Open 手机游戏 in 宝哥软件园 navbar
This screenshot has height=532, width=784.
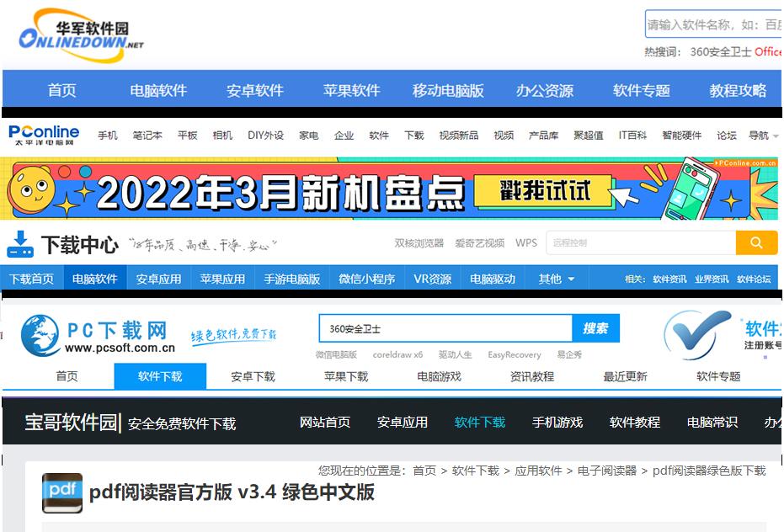click(557, 422)
